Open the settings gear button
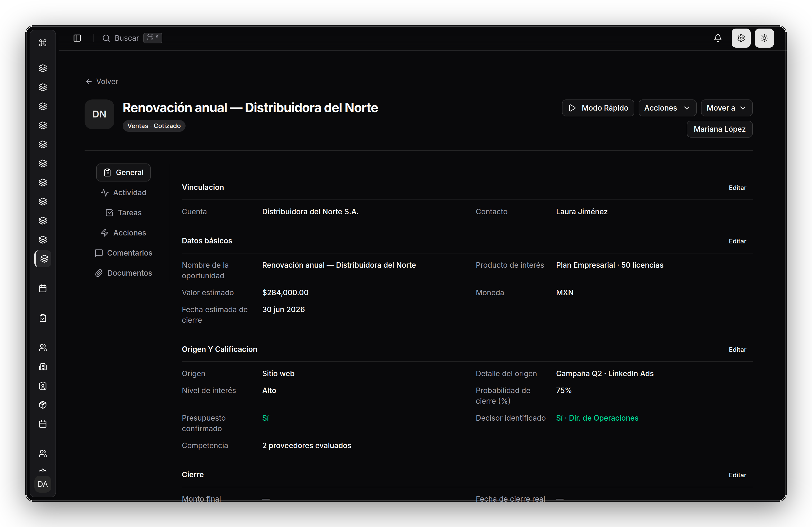This screenshot has width=812, height=527. (741, 38)
